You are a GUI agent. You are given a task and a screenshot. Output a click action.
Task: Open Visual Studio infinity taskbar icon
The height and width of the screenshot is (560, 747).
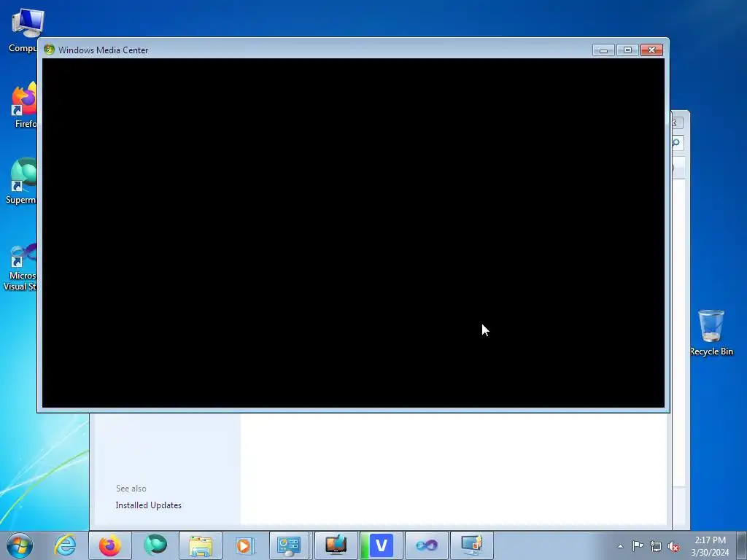[x=426, y=545]
